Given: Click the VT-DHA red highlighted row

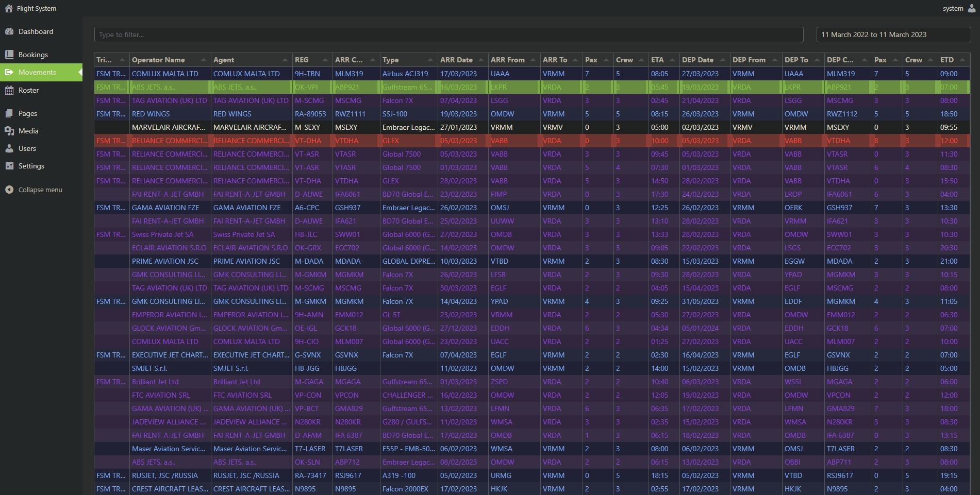Looking at the screenshot, I should tap(532, 141).
